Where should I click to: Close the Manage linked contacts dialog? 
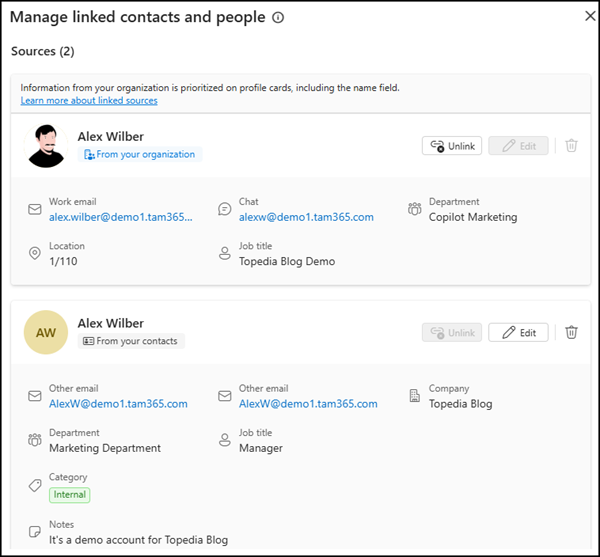click(590, 16)
